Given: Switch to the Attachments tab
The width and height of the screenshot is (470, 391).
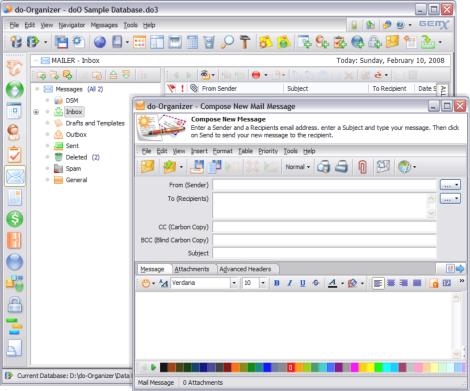Looking at the screenshot, I should (x=192, y=269).
